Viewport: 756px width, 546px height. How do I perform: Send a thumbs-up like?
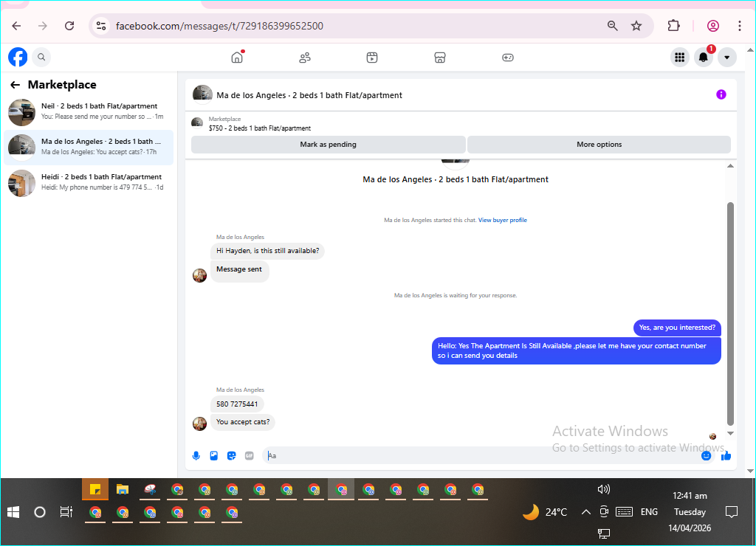(x=726, y=455)
